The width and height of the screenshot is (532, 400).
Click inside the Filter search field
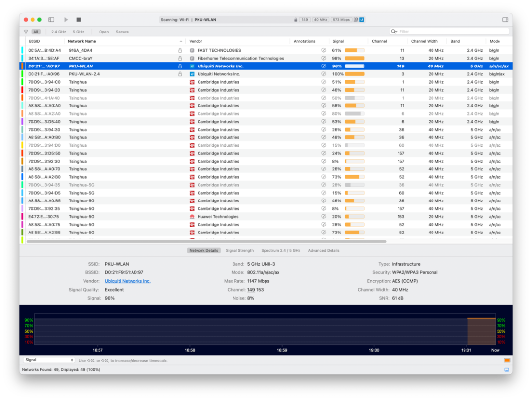449,31
